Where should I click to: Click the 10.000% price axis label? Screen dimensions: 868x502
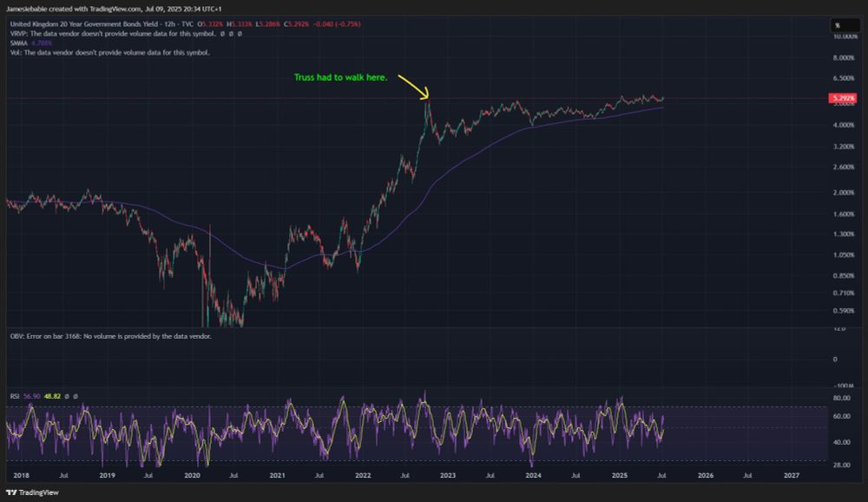[x=845, y=37]
